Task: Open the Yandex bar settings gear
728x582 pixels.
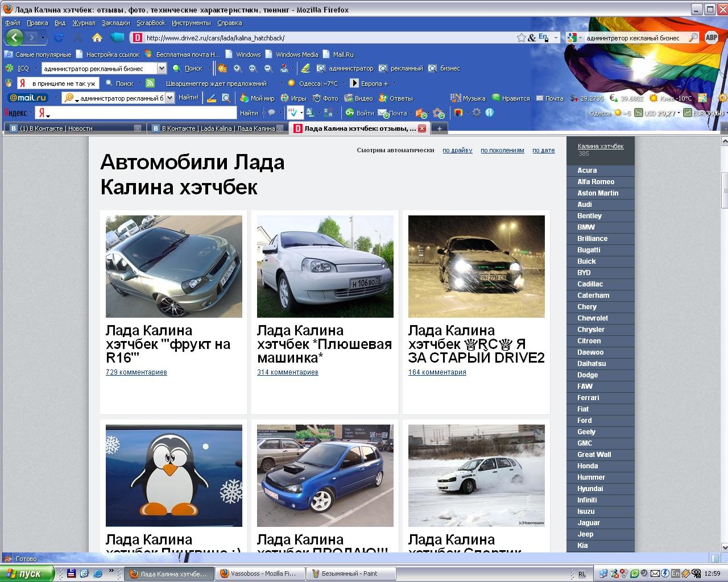Action: pyautogui.click(x=477, y=113)
